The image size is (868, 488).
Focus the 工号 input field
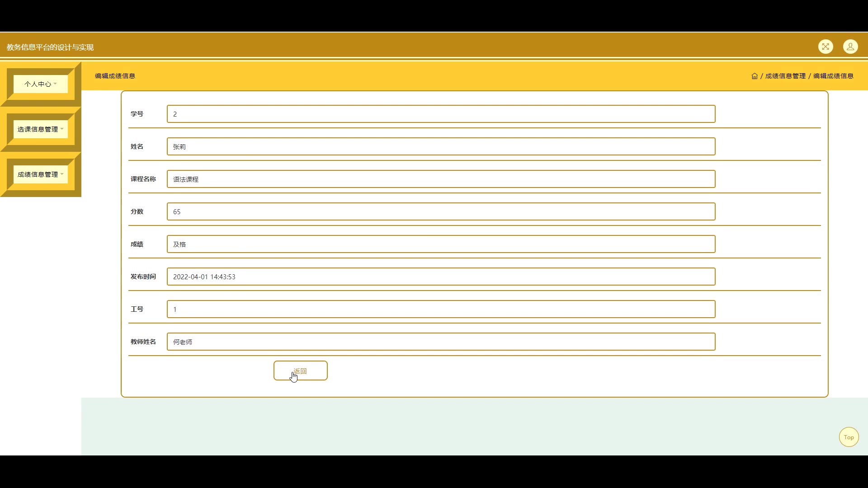(441, 309)
